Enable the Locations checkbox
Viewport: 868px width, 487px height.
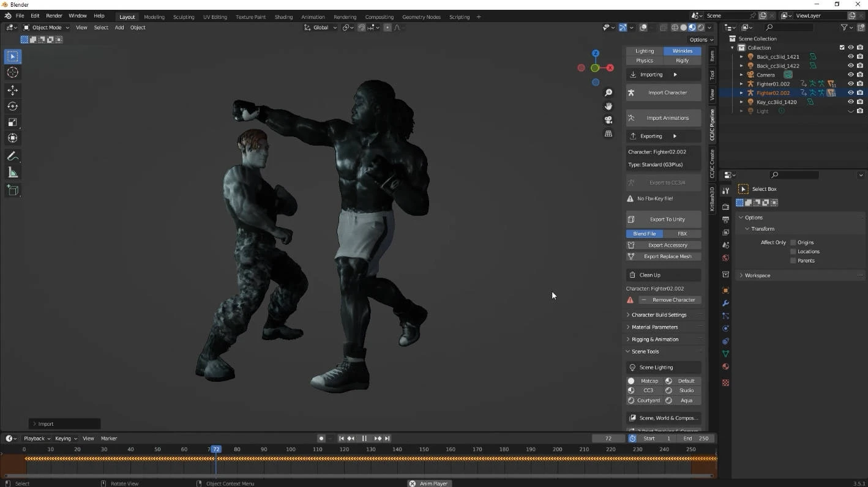tap(793, 251)
